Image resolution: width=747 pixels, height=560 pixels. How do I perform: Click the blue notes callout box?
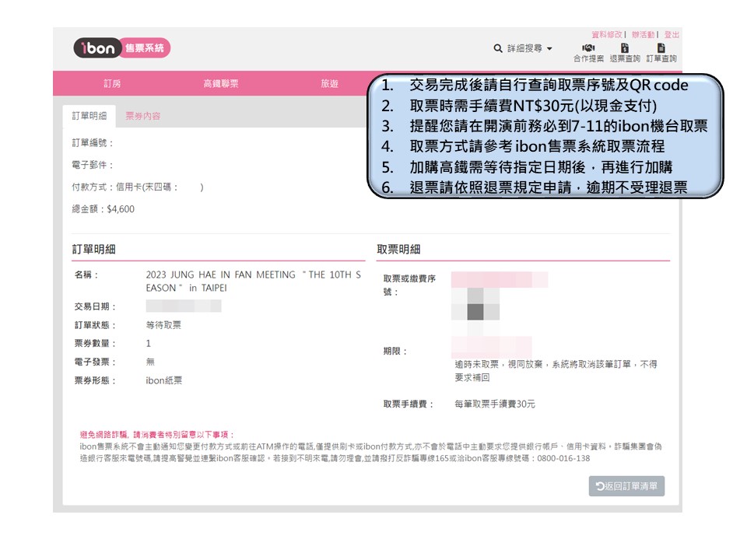coord(545,136)
